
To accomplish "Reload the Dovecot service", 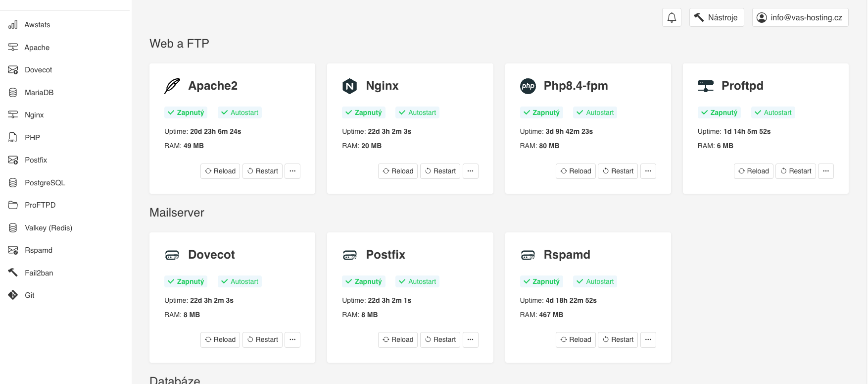I will click(x=220, y=339).
